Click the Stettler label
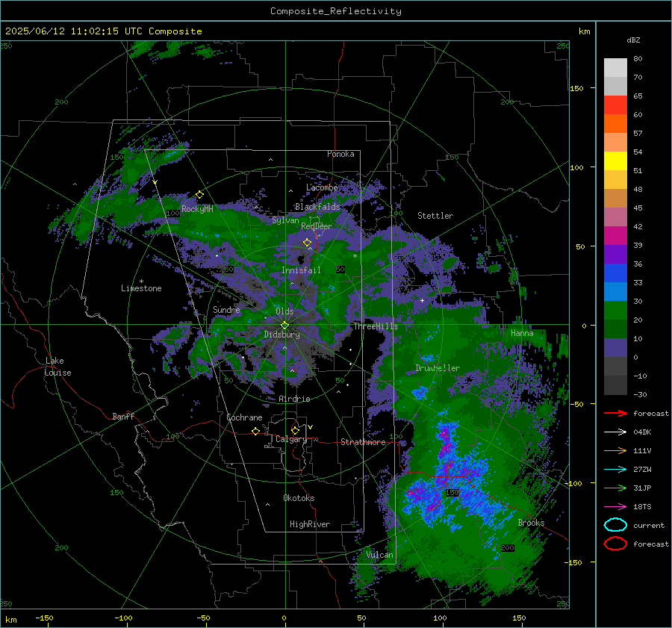 (x=435, y=216)
